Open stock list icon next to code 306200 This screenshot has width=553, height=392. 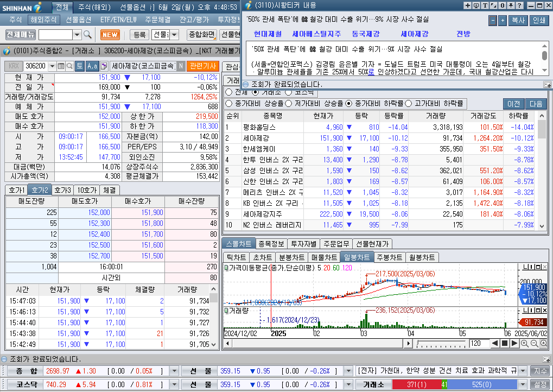coord(61,66)
